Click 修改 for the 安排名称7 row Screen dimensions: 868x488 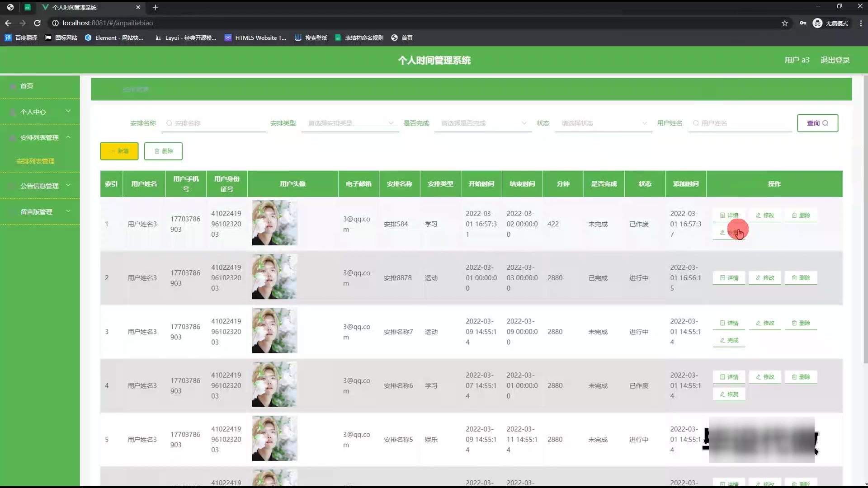coord(764,323)
